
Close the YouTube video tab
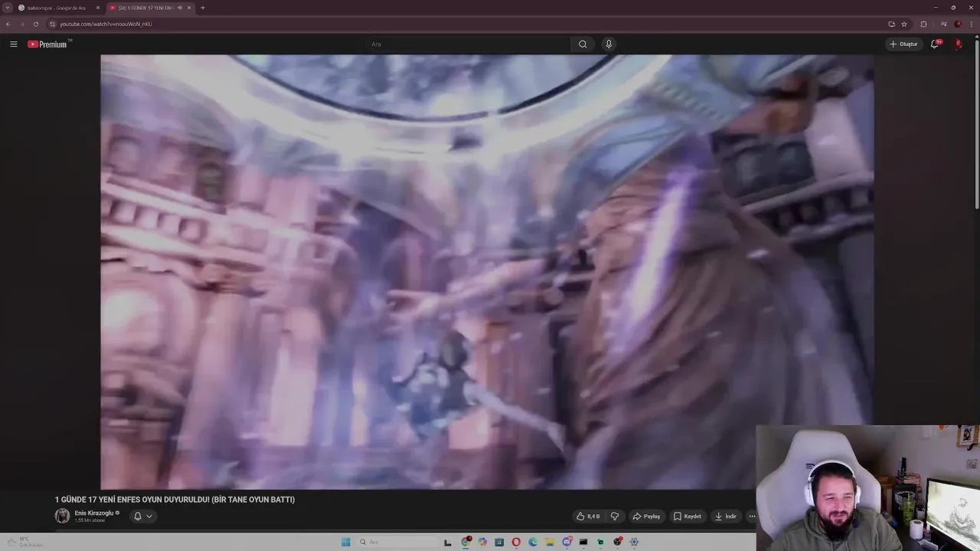click(189, 8)
